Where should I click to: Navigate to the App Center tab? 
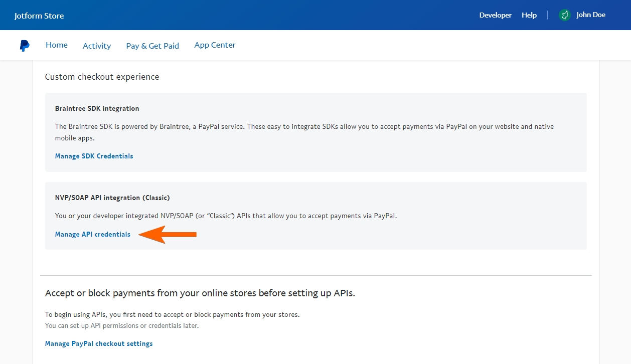215,45
